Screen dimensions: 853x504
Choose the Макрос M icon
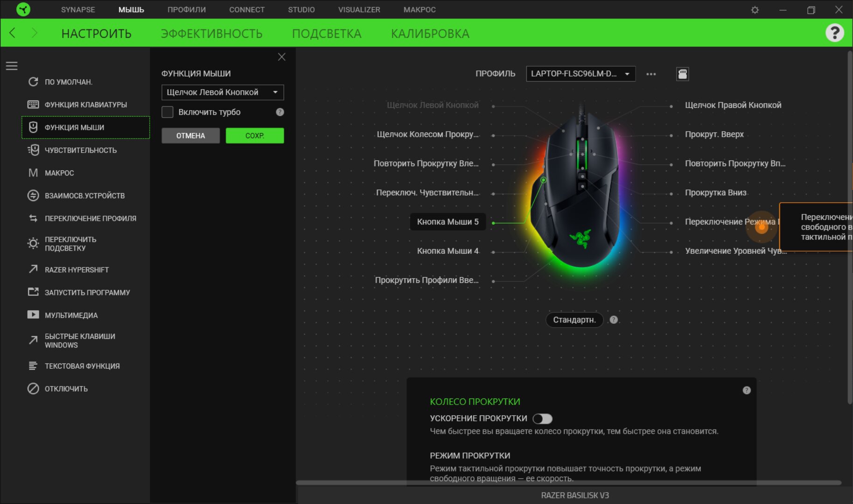pos(33,173)
